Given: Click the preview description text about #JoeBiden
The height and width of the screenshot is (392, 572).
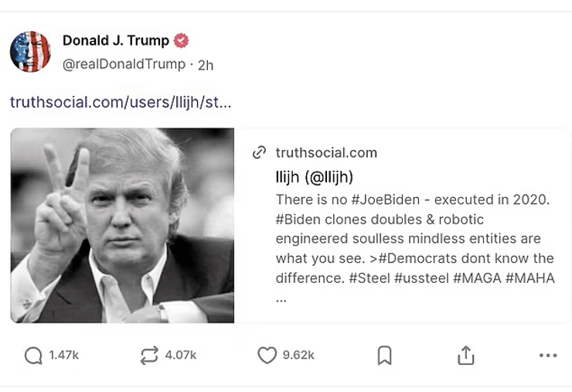Looking at the screenshot, I should tap(414, 239).
